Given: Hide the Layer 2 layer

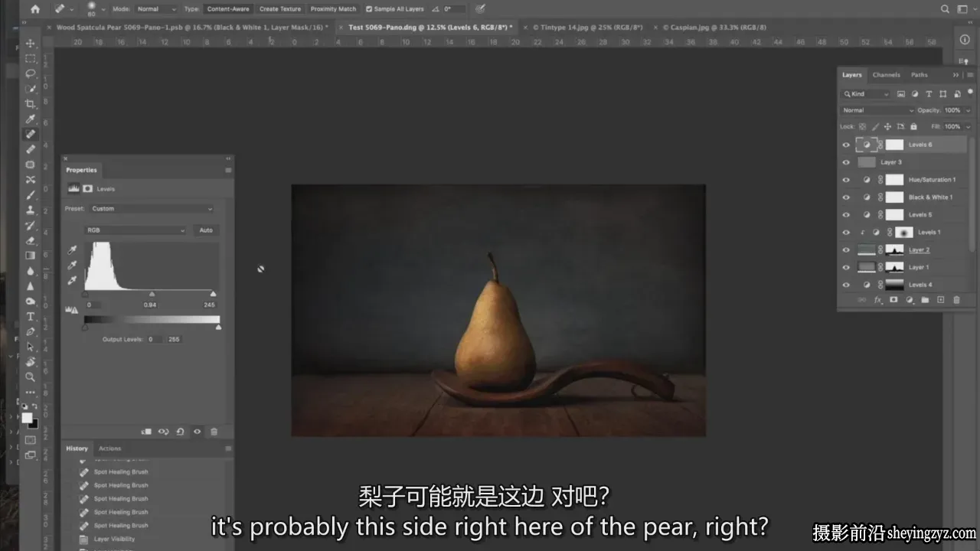Looking at the screenshot, I should 846,250.
